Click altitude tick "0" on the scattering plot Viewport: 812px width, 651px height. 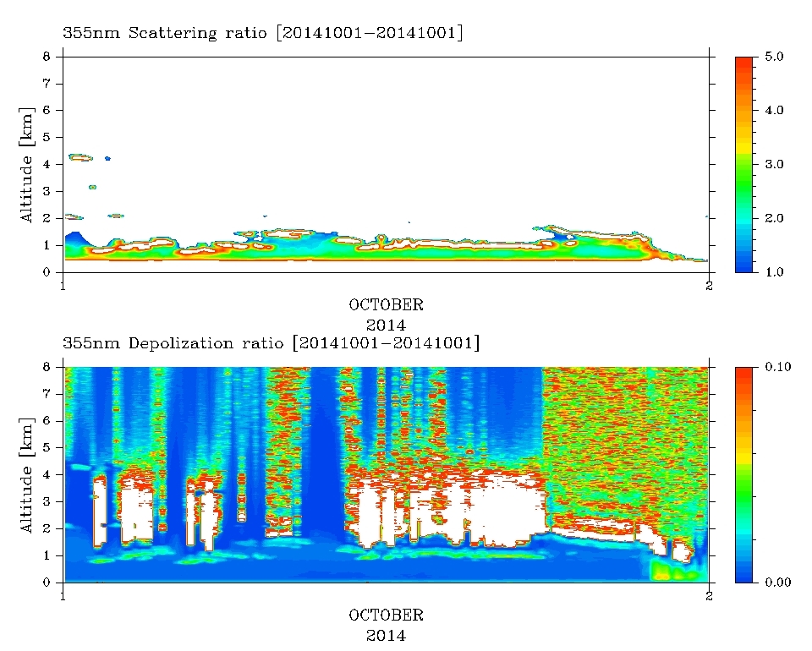pos(47,272)
